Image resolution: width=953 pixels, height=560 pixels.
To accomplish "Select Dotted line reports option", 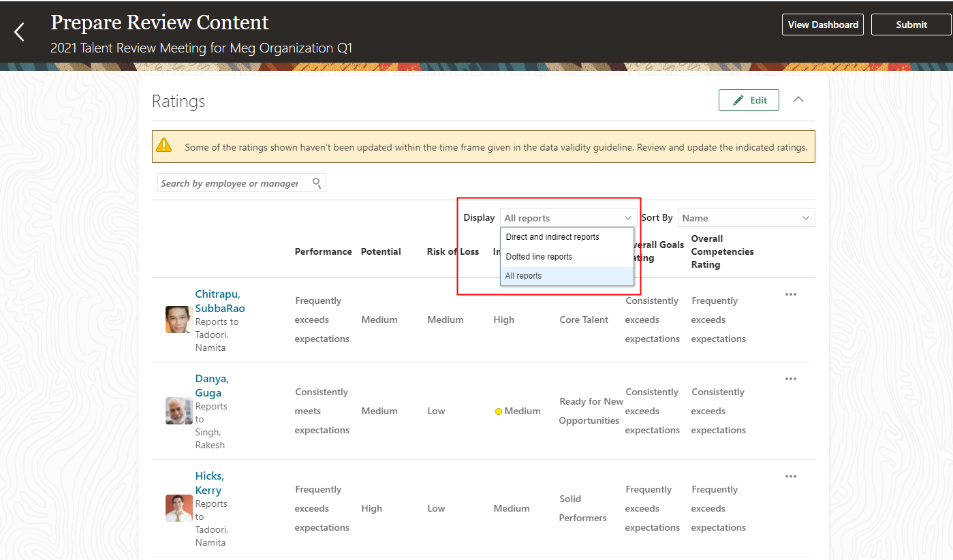I will (567, 257).
